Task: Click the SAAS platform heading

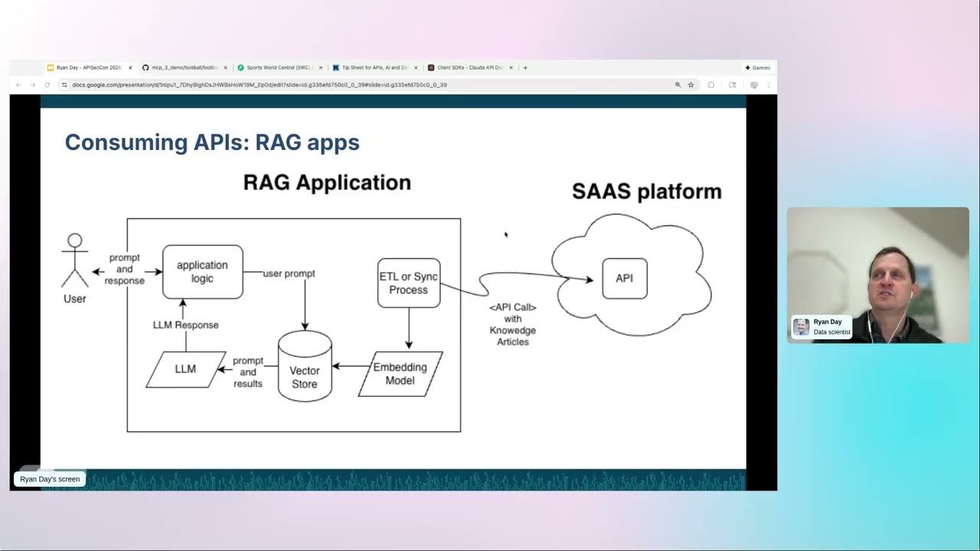Action: point(647,191)
